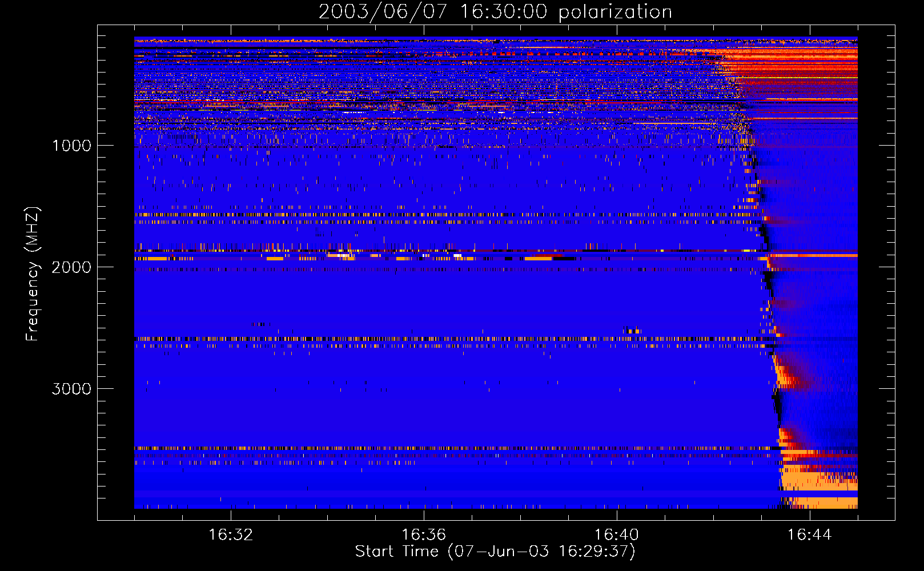The width and height of the screenshot is (924, 571).
Task: Click the 'Start Time (07-Jun-03 16:29:37)' label
Action: coord(495,552)
